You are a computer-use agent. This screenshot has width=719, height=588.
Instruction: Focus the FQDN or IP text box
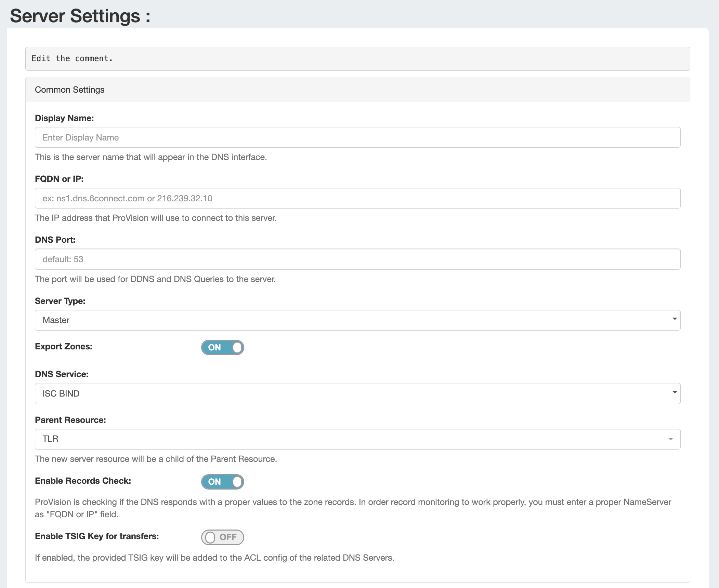357,198
